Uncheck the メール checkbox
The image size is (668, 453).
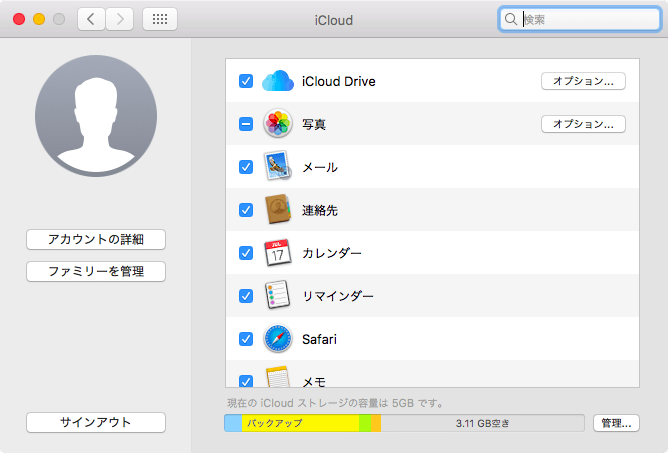coord(246,167)
